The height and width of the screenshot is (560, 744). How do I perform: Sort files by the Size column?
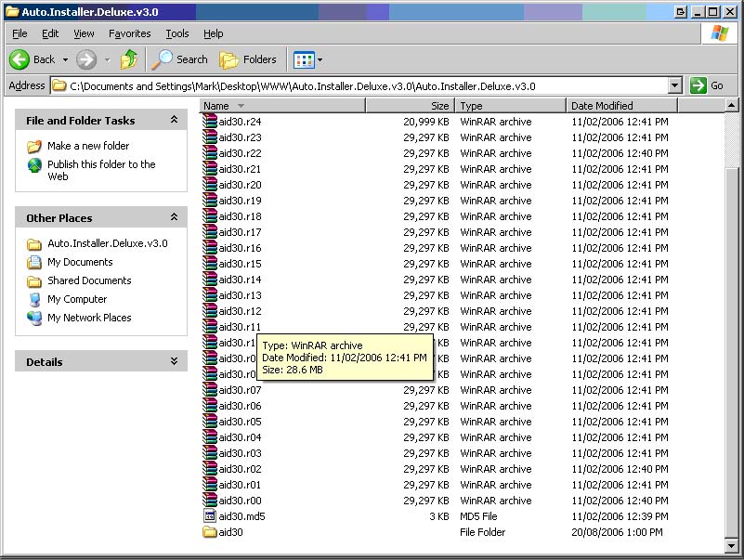pos(411,106)
